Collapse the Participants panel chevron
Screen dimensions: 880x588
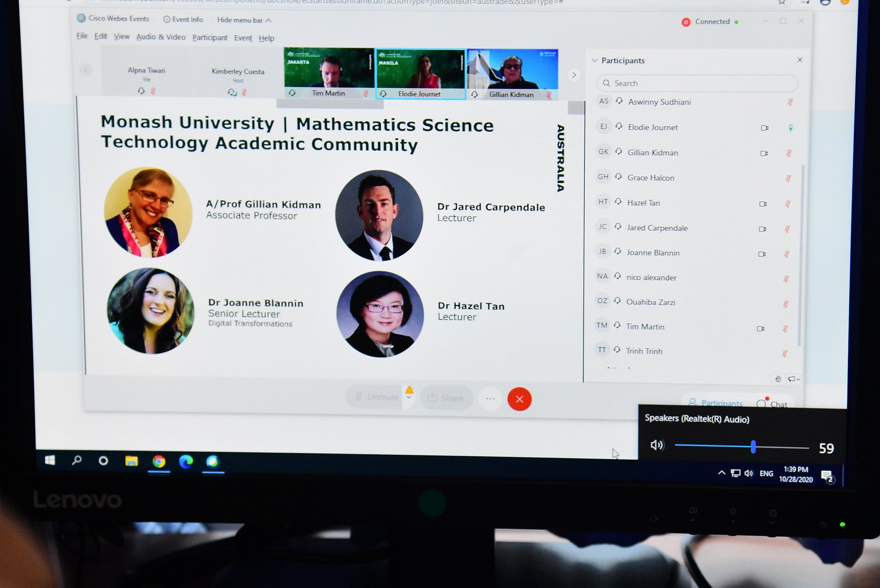(x=594, y=60)
